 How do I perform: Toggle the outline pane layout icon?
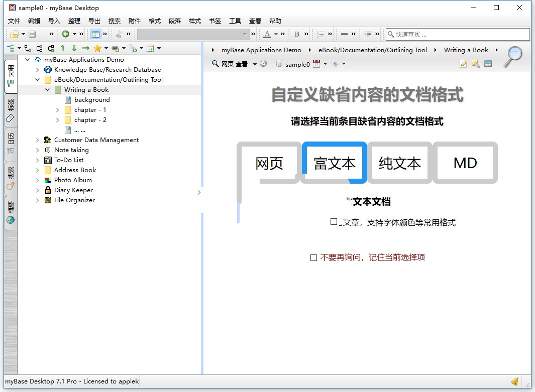(95, 34)
